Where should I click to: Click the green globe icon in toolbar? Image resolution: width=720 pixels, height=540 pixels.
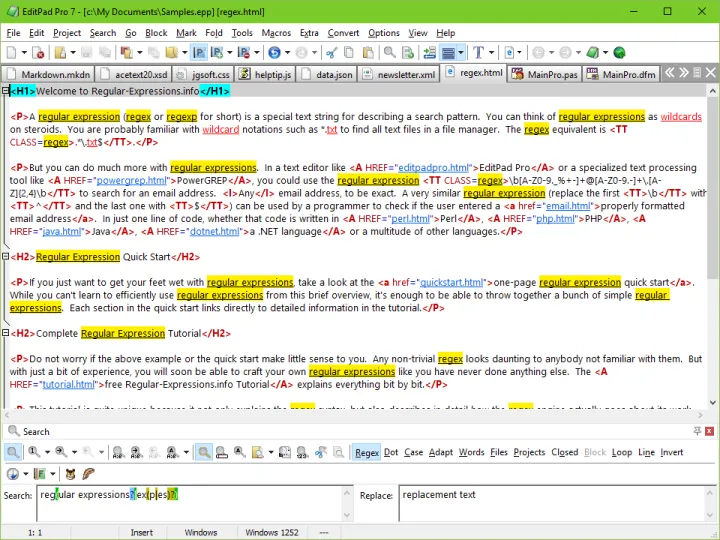click(619, 52)
